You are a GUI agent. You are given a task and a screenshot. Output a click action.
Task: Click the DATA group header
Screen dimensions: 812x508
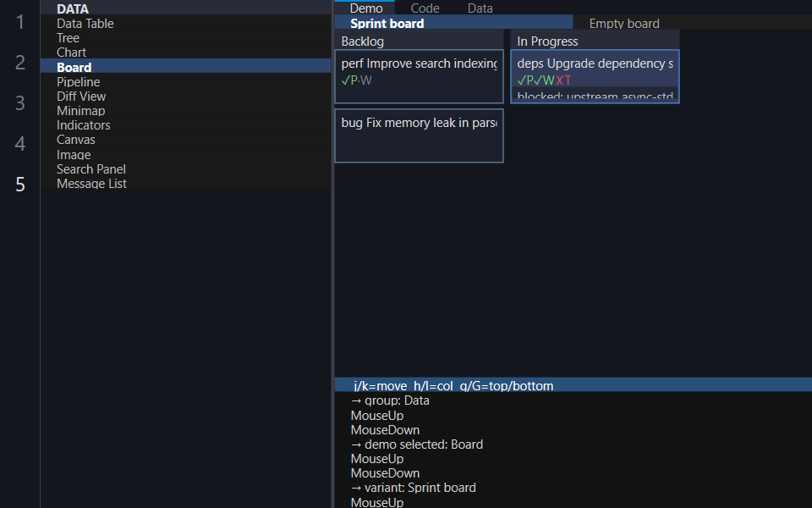pyautogui.click(x=185, y=8)
